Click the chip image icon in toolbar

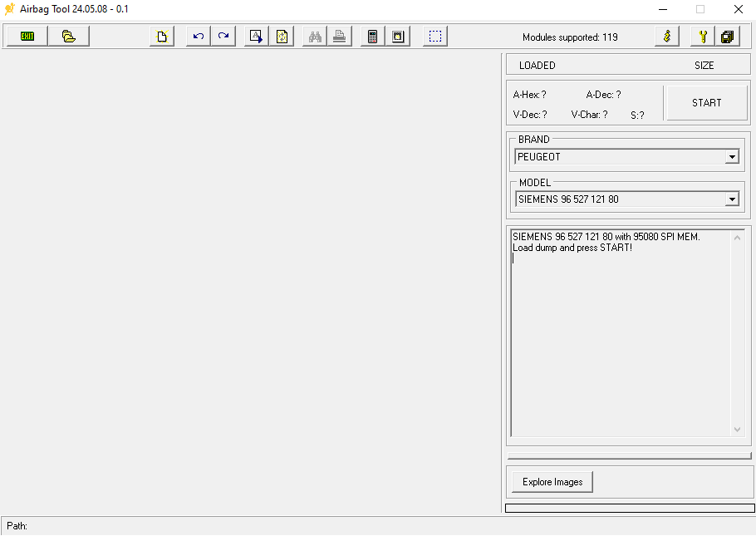click(x=398, y=37)
